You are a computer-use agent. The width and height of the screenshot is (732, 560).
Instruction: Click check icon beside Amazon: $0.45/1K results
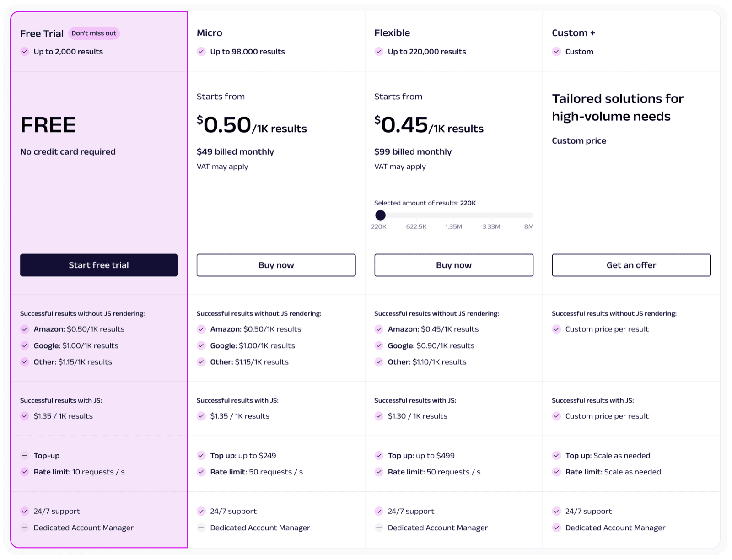pos(379,329)
